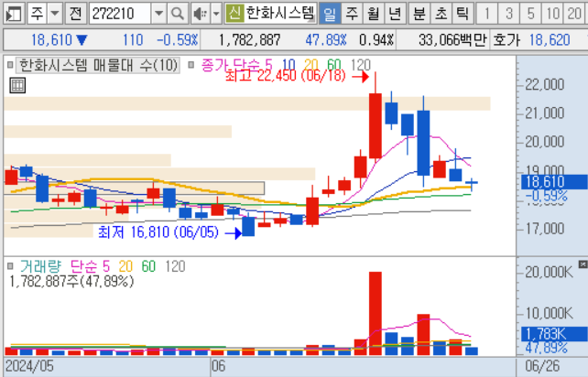Click tallest red volume bar
The height and width of the screenshot is (377, 588).
[x=376, y=313]
